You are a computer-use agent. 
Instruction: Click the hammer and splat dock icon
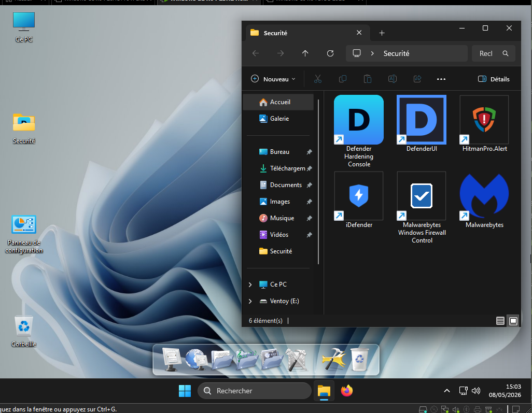pos(334,360)
